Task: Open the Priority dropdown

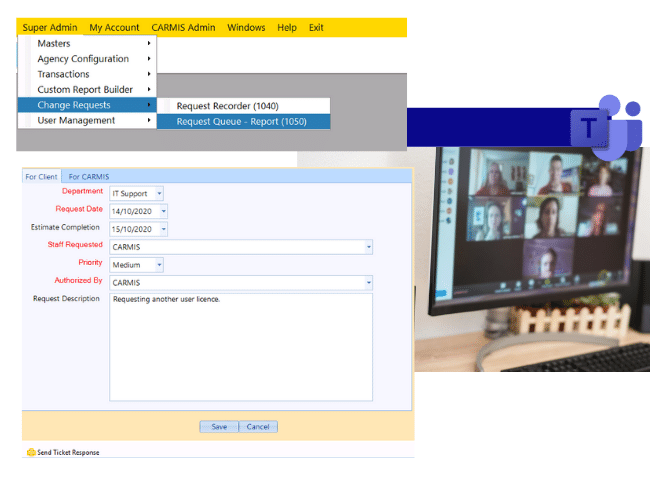Action: coord(160,265)
